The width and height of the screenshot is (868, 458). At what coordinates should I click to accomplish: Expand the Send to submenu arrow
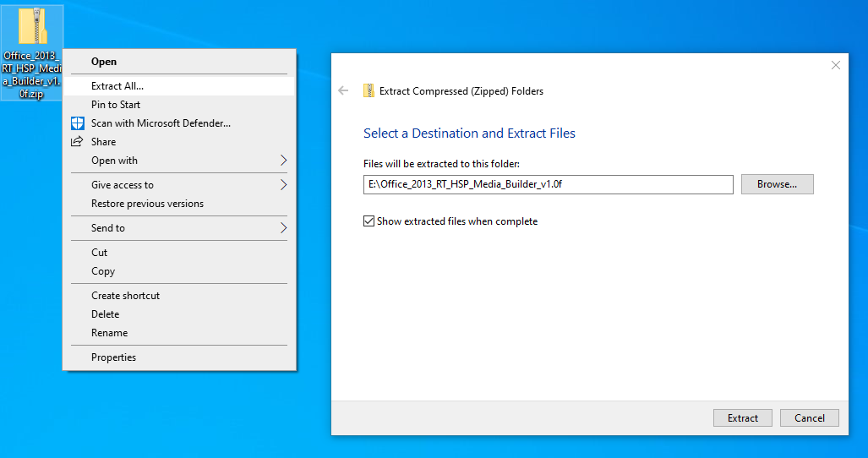[x=283, y=228]
